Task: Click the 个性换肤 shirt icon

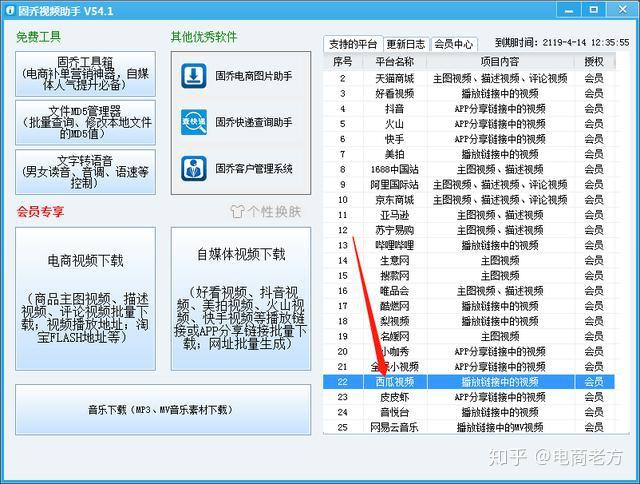Action: click(237, 211)
